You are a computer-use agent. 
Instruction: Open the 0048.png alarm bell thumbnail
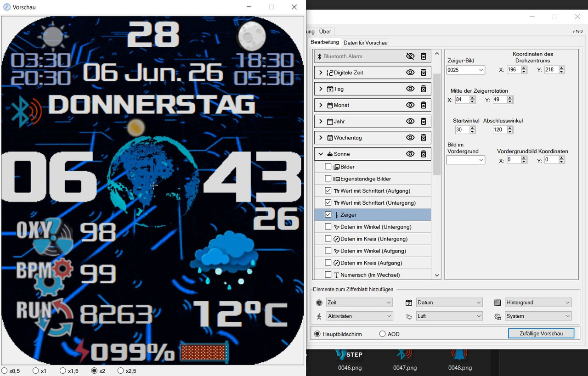459,354
